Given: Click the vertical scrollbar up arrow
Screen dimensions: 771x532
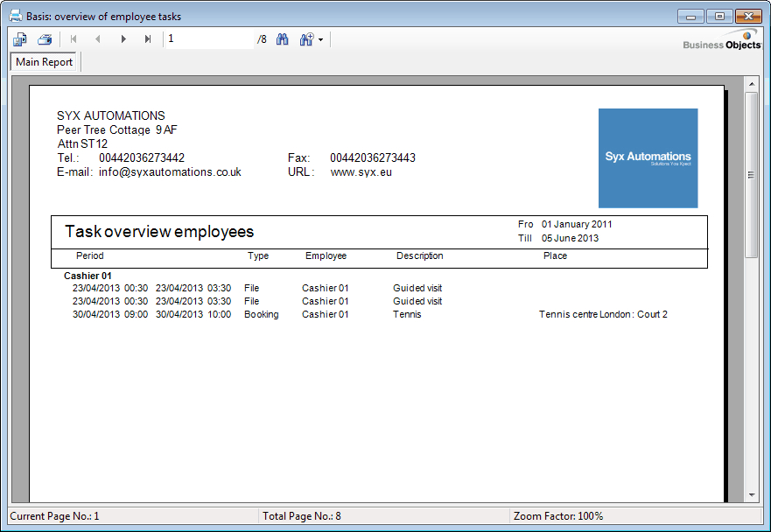Looking at the screenshot, I should (x=751, y=84).
